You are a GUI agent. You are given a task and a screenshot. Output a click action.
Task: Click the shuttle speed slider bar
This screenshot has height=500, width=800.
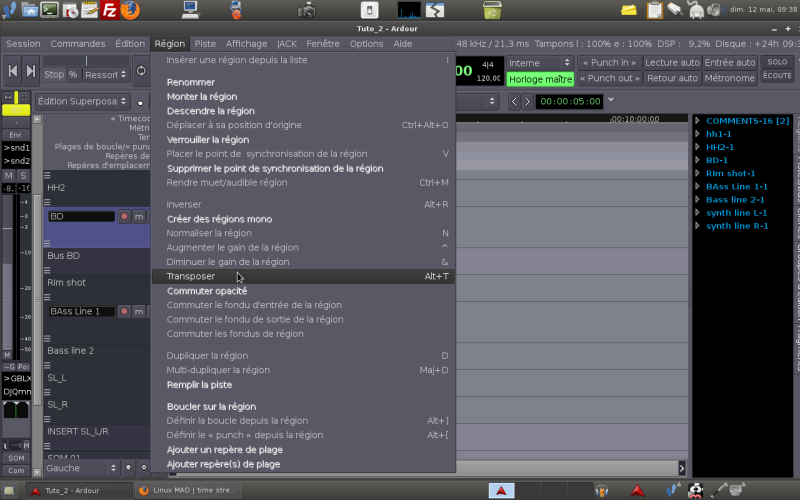click(x=86, y=61)
